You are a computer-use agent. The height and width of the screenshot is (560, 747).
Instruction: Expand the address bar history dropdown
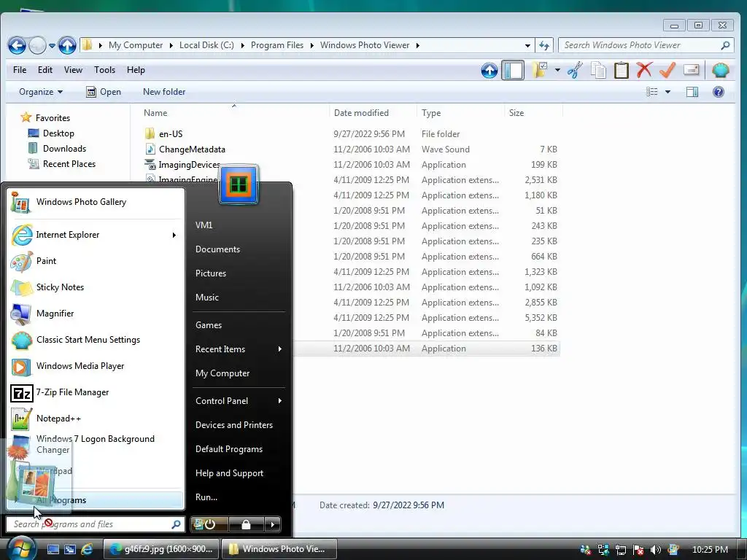point(527,46)
